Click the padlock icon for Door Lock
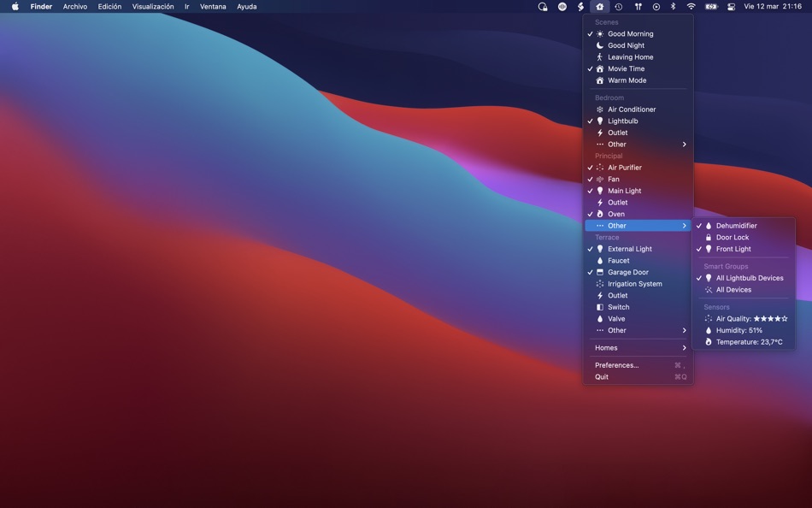The image size is (812, 508). tap(709, 238)
